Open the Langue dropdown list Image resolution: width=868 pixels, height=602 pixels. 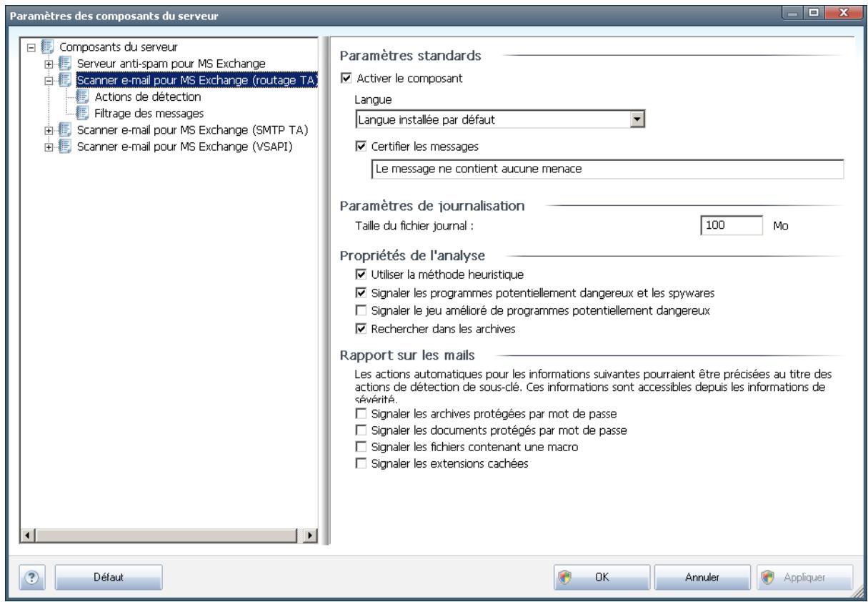pos(638,120)
